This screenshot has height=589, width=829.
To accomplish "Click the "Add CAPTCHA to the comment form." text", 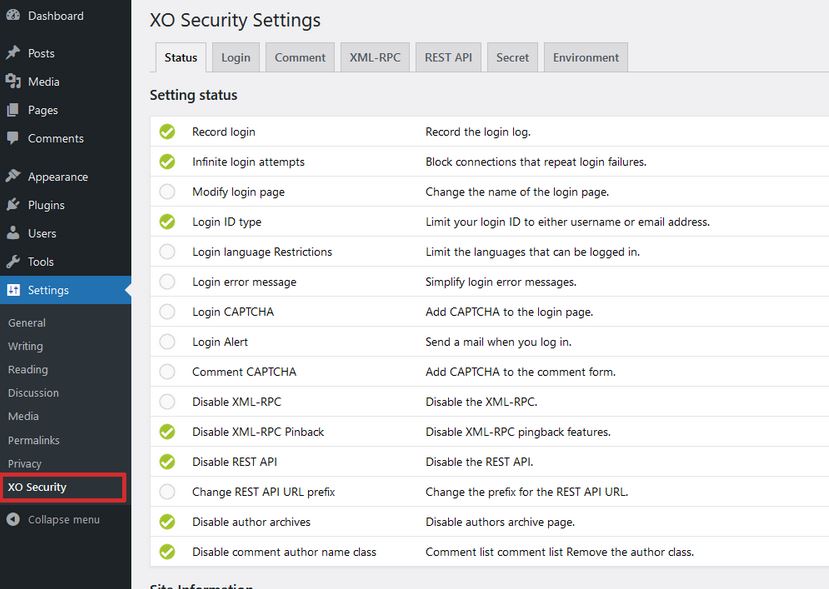I will click(521, 372).
